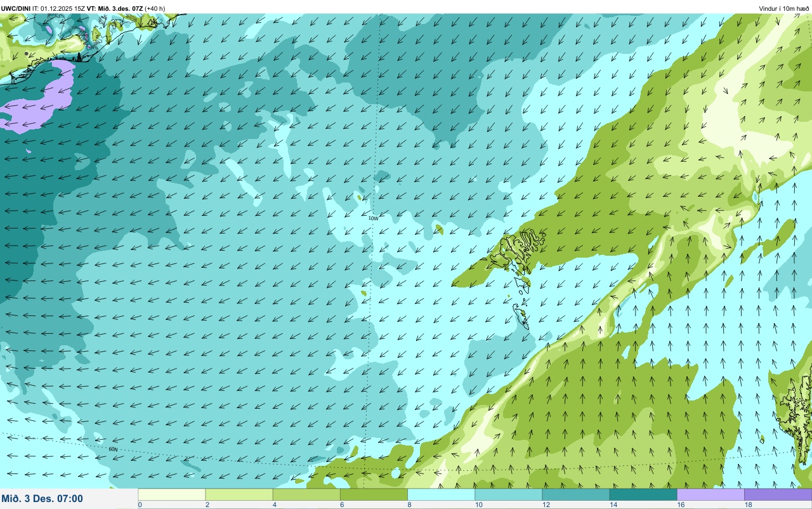Click the pale cream 0–2 legend swatch
Viewport: 812px width, 509px height.
click(172, 494)
